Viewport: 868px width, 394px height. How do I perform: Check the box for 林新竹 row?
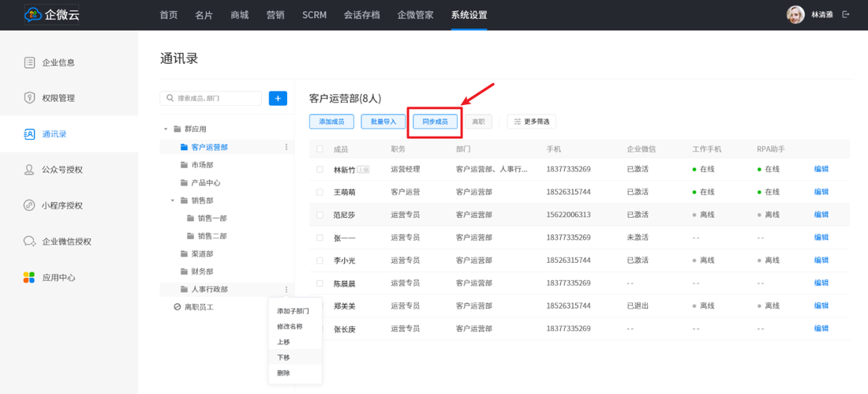(x=320, y=169)
